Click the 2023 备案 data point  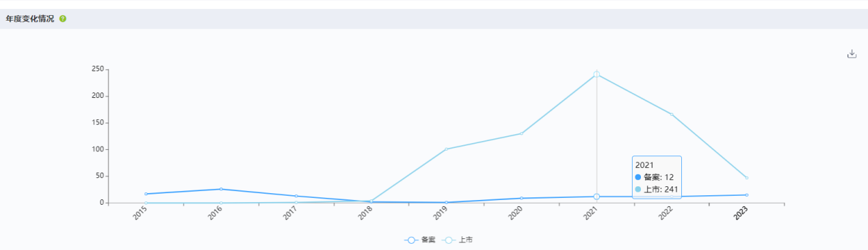746,195
